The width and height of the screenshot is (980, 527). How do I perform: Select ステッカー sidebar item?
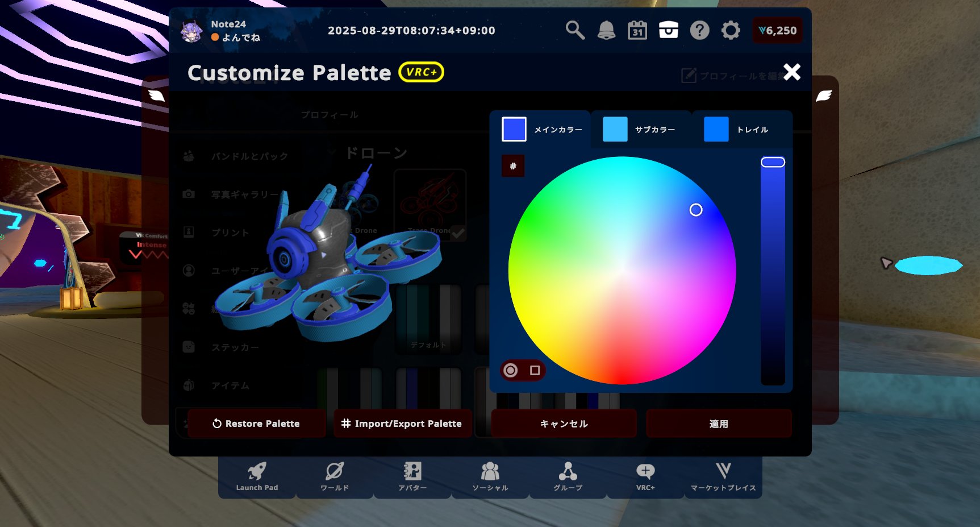coord(236,347)
